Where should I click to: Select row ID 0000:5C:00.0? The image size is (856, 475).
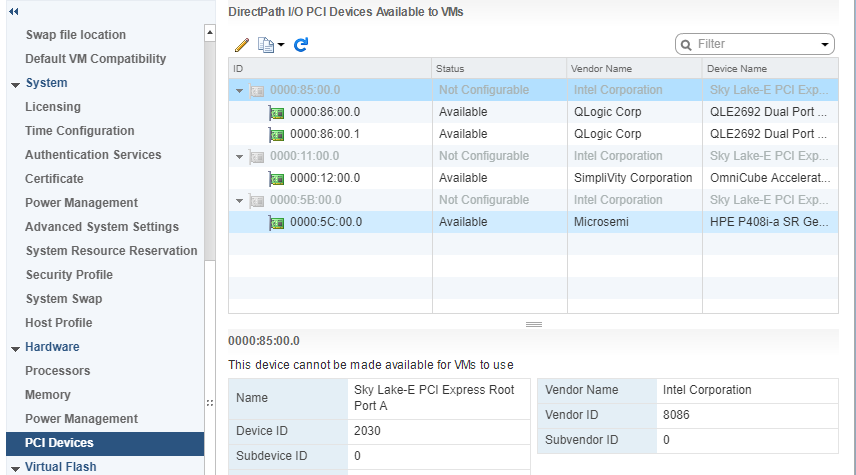click(x=326, y=222)
